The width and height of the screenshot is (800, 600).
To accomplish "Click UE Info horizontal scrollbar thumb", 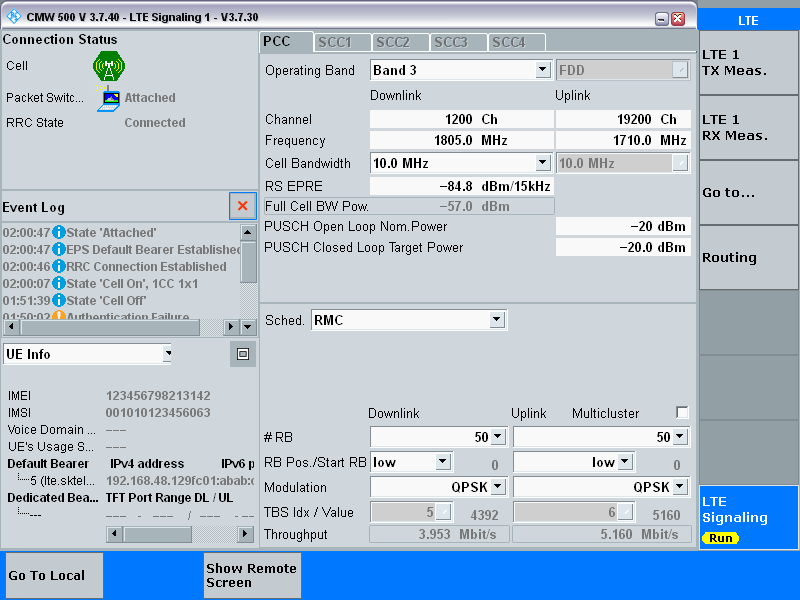I will 158,534.
